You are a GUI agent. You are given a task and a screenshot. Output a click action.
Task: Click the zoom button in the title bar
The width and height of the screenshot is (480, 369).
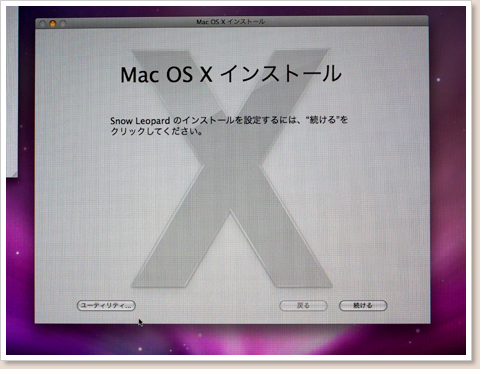point(63,23)
